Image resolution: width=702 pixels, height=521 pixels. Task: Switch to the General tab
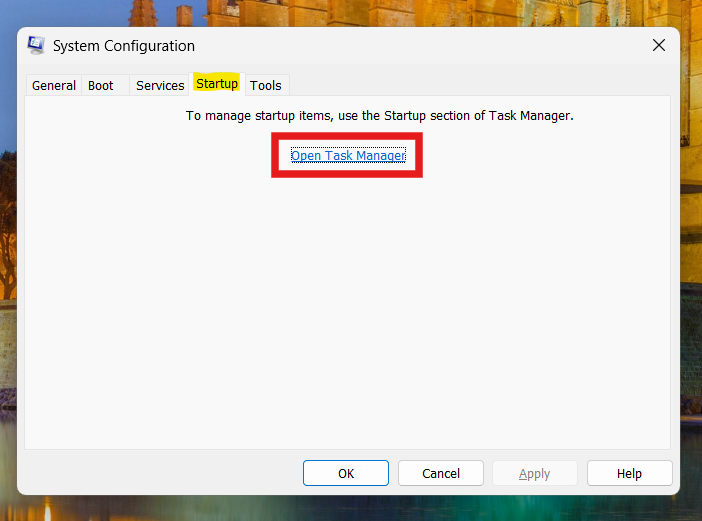54,85
